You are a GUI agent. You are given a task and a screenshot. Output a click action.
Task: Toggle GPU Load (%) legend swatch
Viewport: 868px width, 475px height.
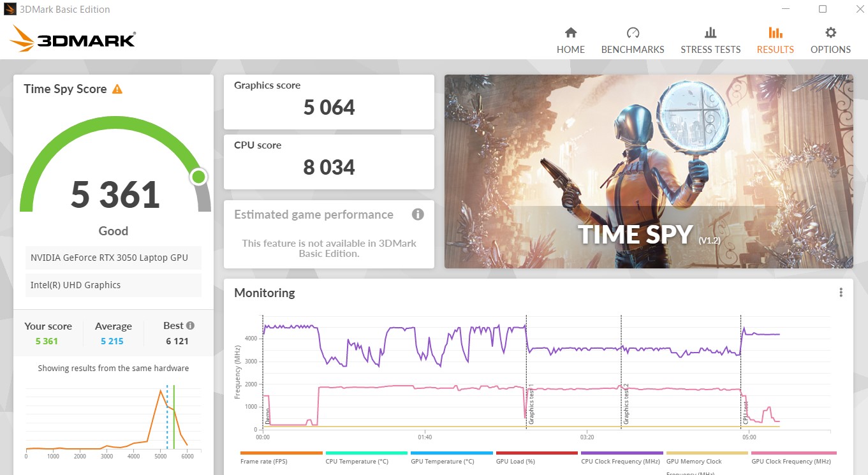(x=537, y=453)
